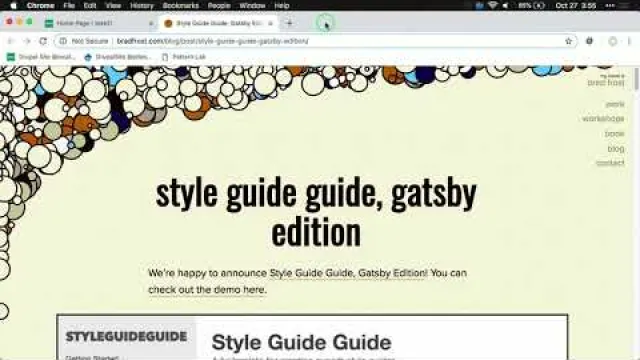This screenshot has height=360, width=640.
Task: Open the Chrome application menu
Action: pyautogui.click(x=40, y=6)
